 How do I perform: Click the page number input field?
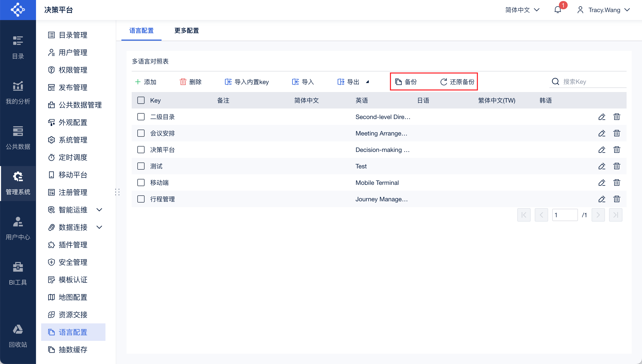click(x=565, y=215)
